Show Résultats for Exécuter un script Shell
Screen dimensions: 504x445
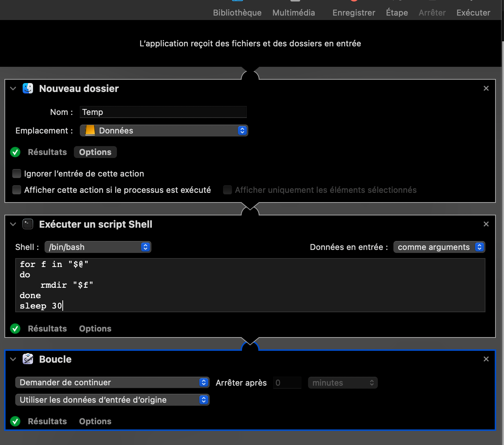(48, 329)
